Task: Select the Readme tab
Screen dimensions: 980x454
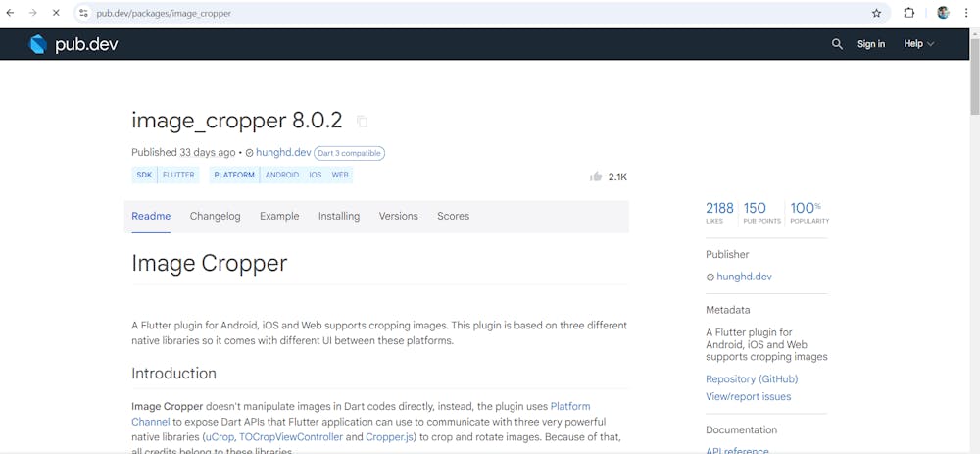Action: click(151, 217)
